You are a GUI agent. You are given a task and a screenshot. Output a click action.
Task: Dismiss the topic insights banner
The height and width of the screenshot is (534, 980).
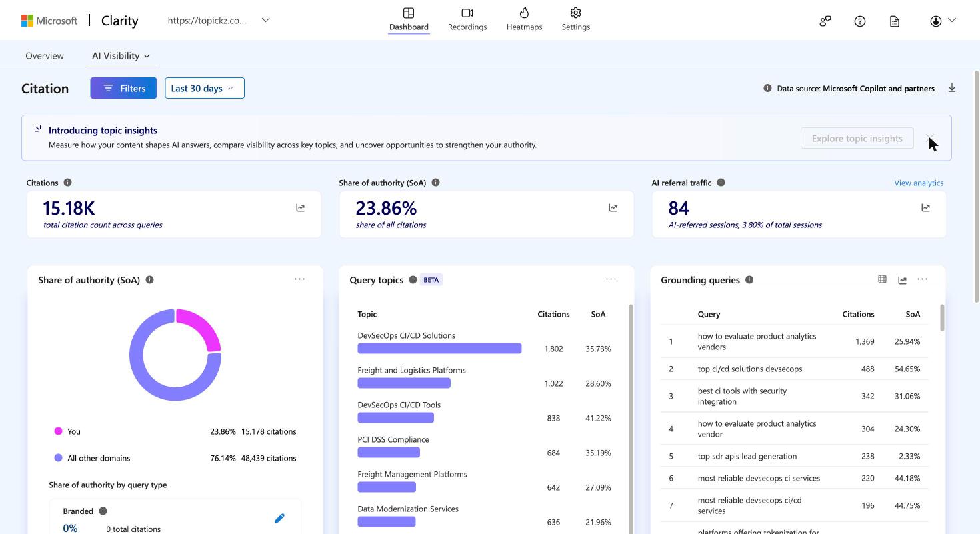pos(931,138)
